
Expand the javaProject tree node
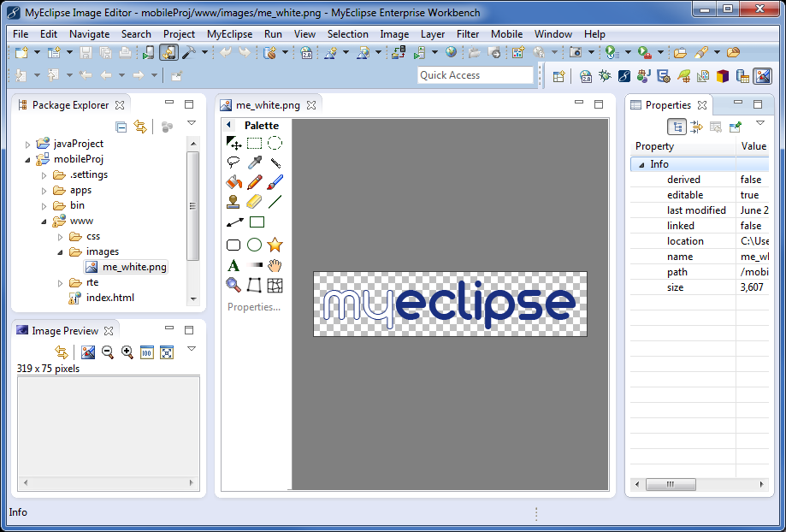pos(27,145)
